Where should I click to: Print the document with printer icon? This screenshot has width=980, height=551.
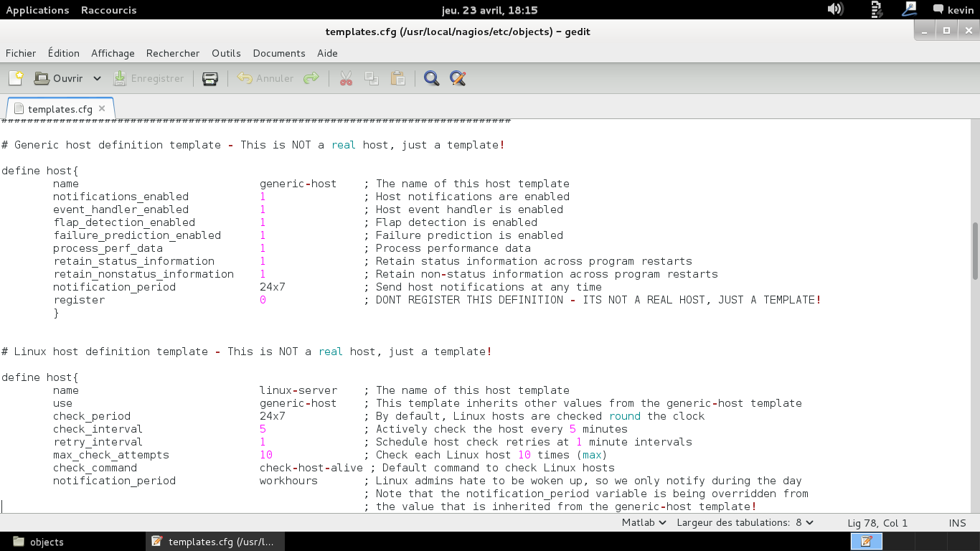point(210,78)
